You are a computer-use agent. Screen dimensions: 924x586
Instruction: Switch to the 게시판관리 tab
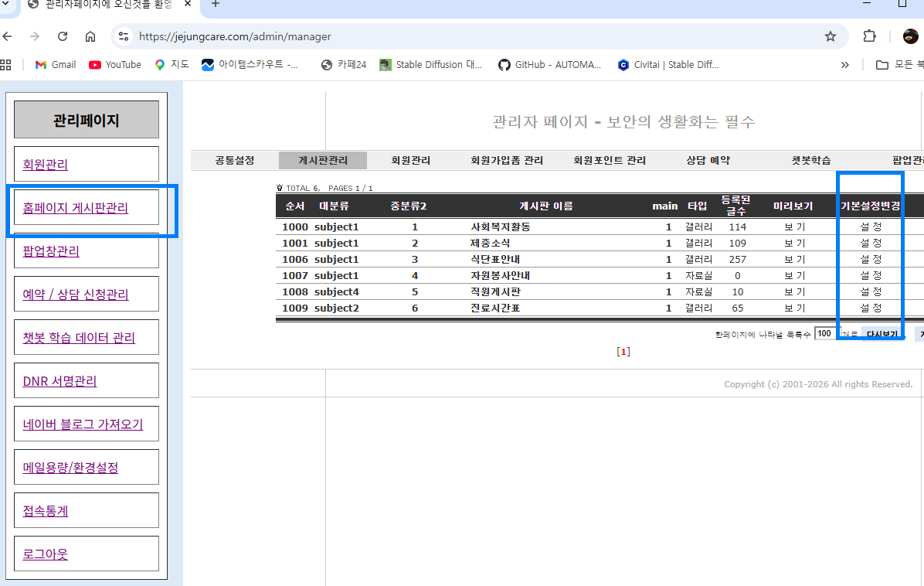(x=323, y=160)
